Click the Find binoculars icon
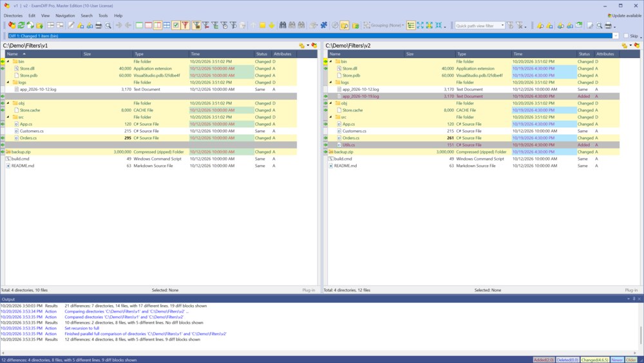Screen dimensions: 644x363 tap(283, 26)
